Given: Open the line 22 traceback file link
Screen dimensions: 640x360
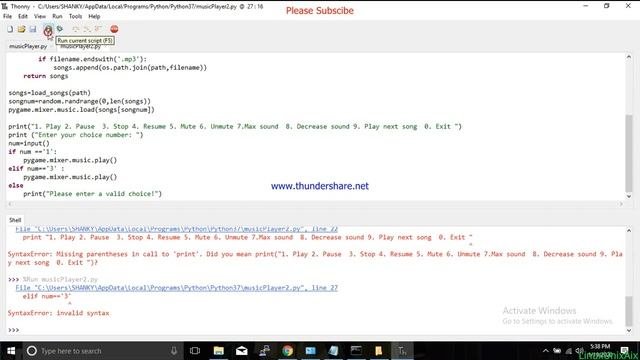Looking at the screenshot, I should tap(176, 229).
